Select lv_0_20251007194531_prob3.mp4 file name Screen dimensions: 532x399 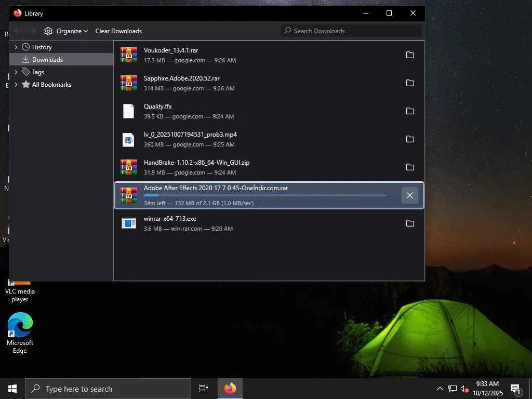point(190,135)
